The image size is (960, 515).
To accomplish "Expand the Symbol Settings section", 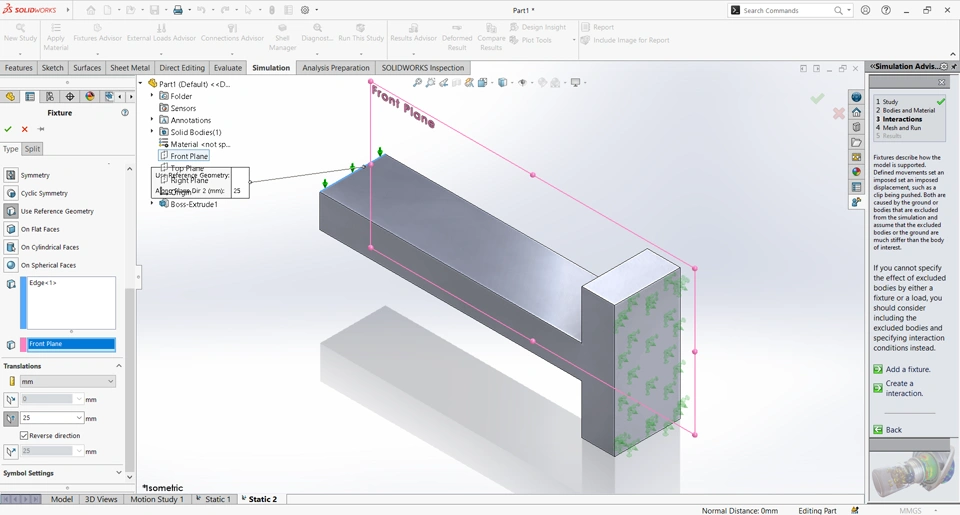I will [119, 473].
